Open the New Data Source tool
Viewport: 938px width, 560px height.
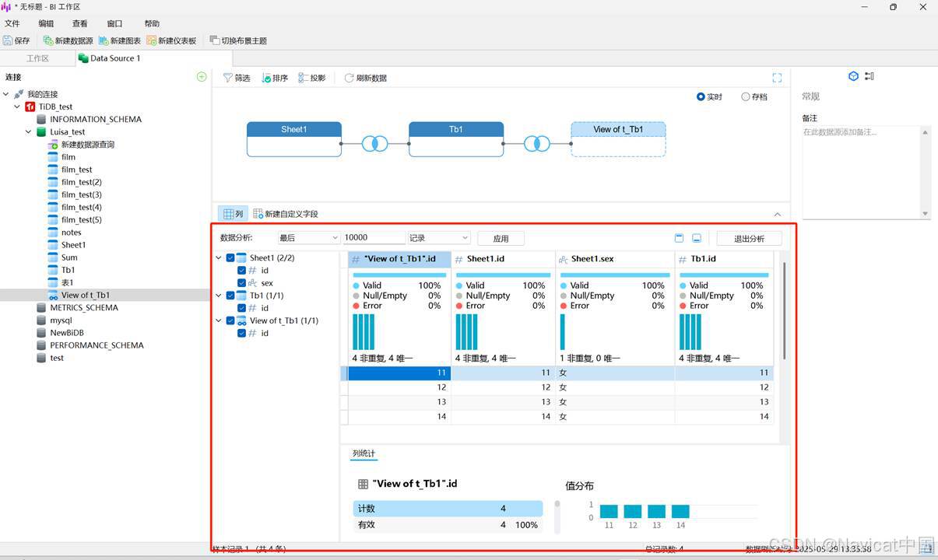[48, 40]
